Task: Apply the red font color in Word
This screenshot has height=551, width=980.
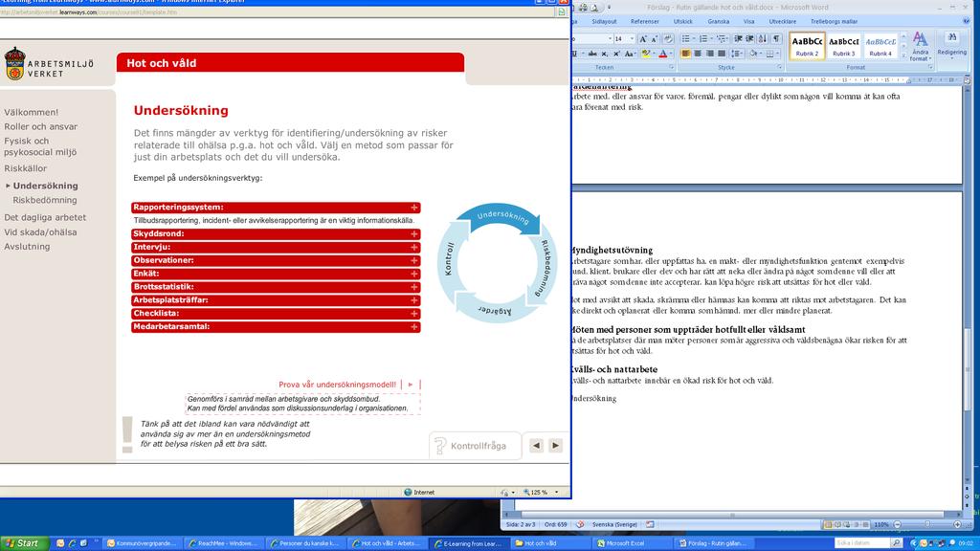Action: [663, 54]
